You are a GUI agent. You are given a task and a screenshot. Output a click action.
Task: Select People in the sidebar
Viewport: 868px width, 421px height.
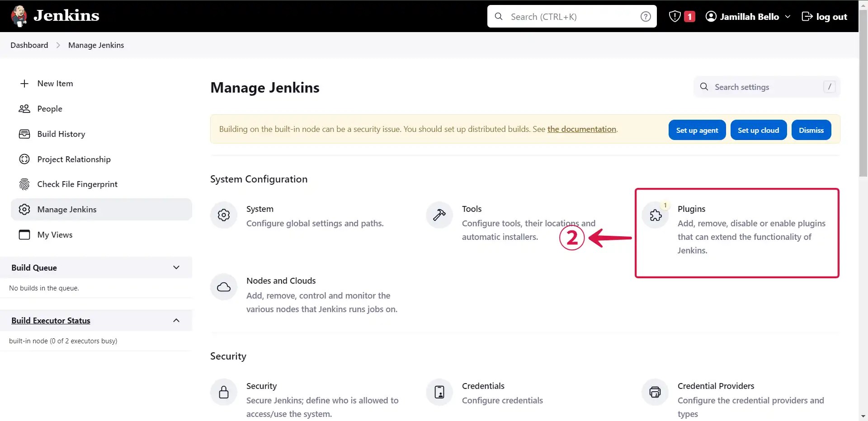click(x=49, y=108)
